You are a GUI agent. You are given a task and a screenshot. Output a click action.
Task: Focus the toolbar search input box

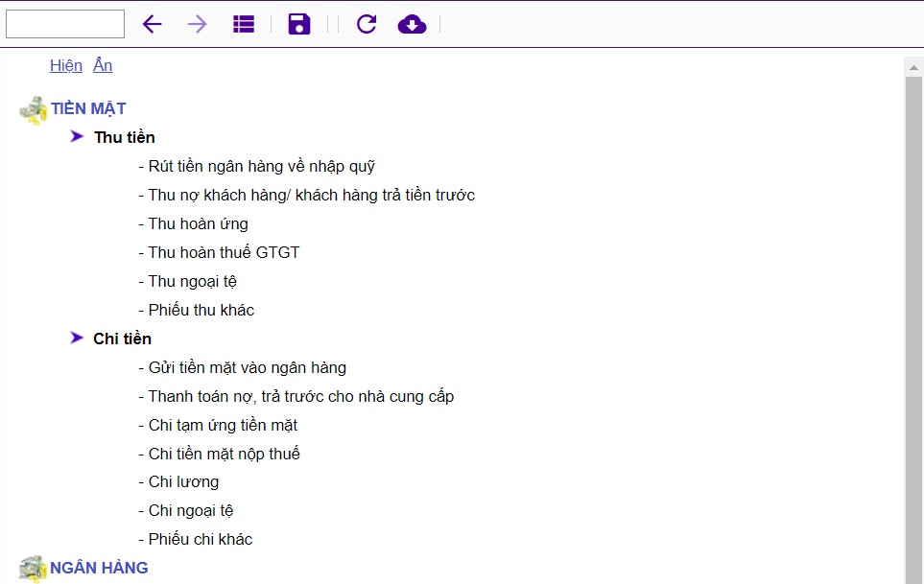point(65,24)
